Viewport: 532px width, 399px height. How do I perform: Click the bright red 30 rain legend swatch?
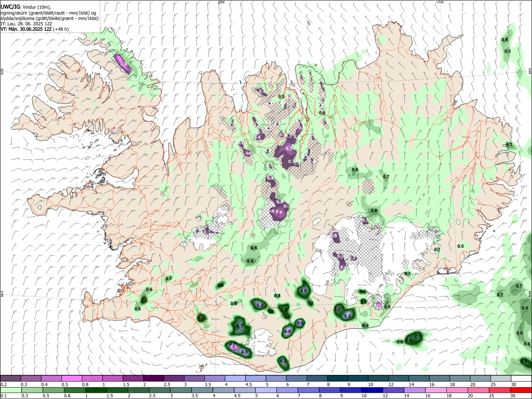coord(521,390)
